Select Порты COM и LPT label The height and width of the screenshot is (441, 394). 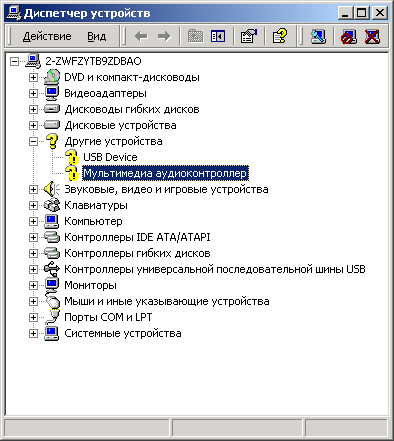pos(108,317)
